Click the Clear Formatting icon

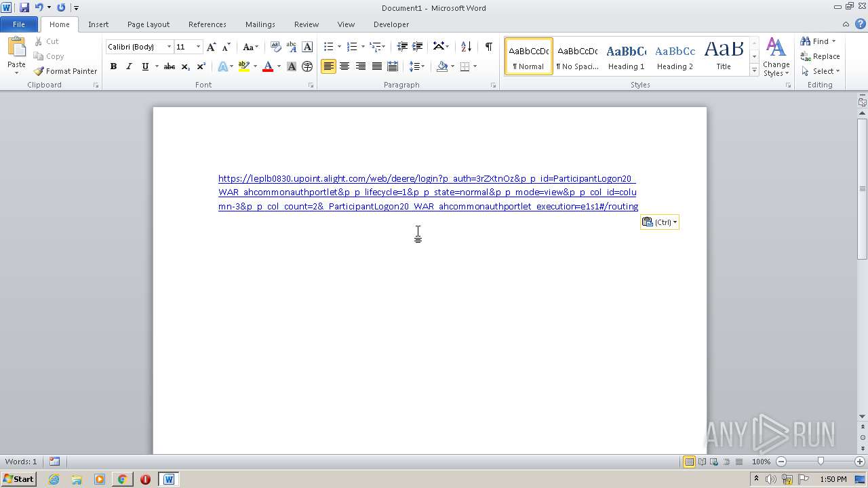(275, 47)
